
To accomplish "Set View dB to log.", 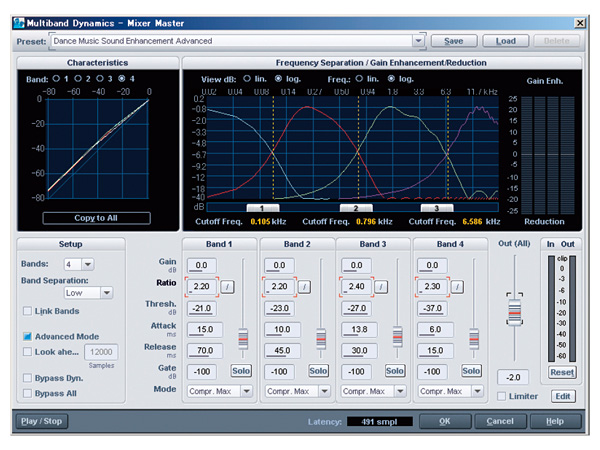I will pos(278,78).
